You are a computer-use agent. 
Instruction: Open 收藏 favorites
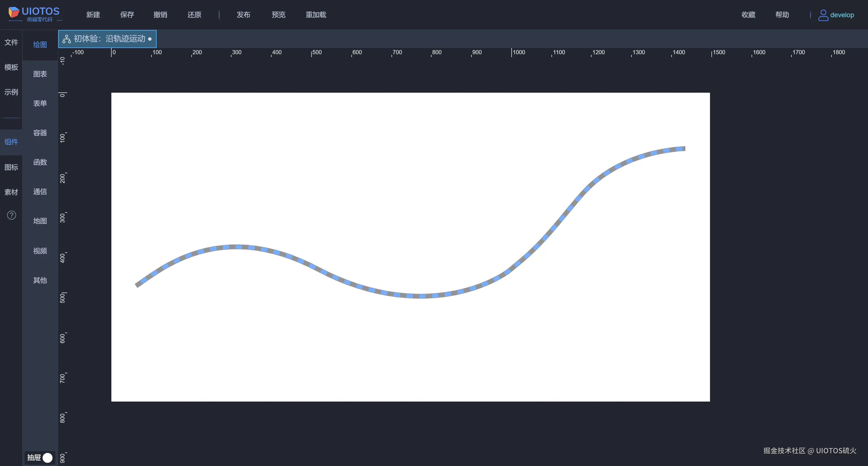[748, 14]
